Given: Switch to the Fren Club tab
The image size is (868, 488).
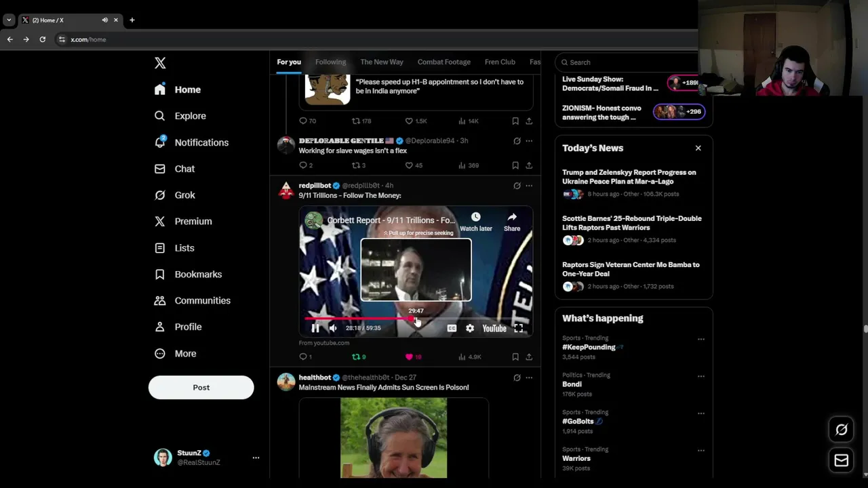Looking at the screenshot, I should tap(500, 62).
